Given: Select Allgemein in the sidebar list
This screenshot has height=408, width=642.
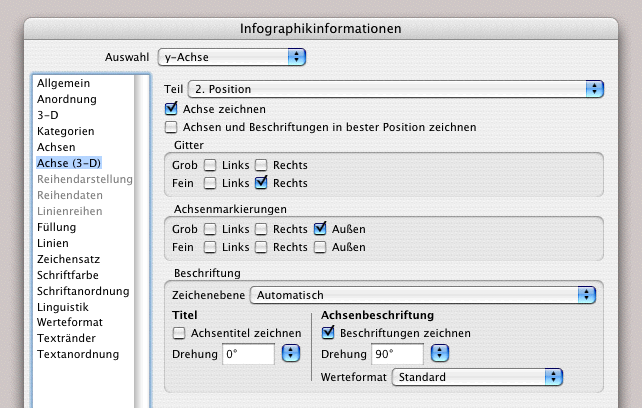Looking at the screenshot, I should 64,82.
